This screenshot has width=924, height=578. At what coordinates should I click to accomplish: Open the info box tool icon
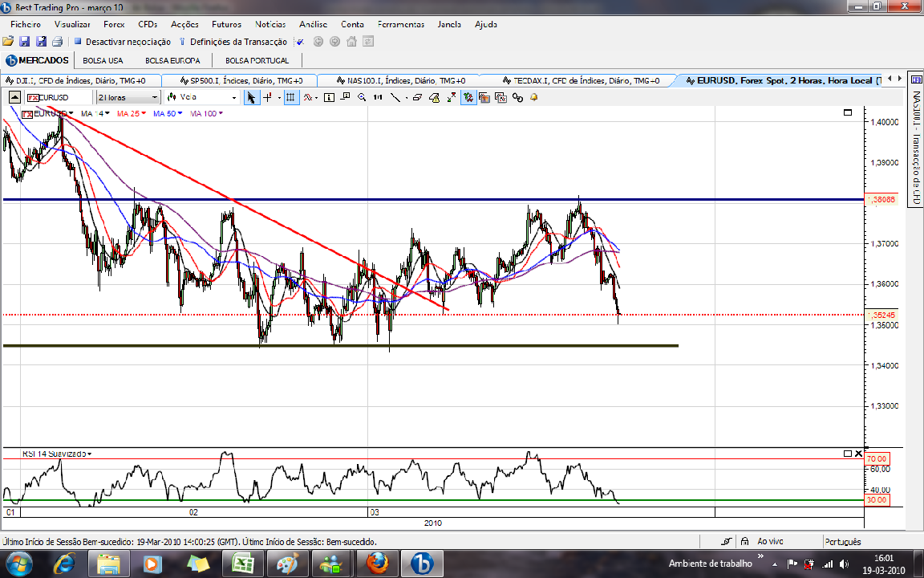pyautogui.click(x=330, y=98)
